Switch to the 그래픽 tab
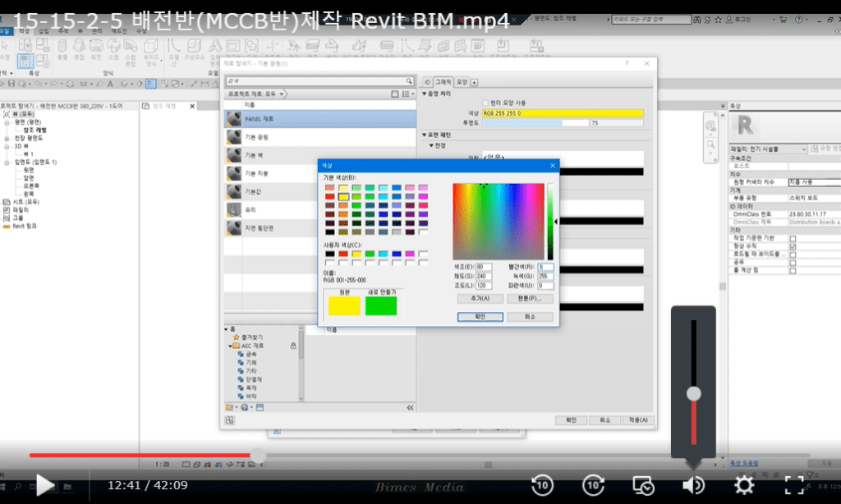 [x=443, y=82]
